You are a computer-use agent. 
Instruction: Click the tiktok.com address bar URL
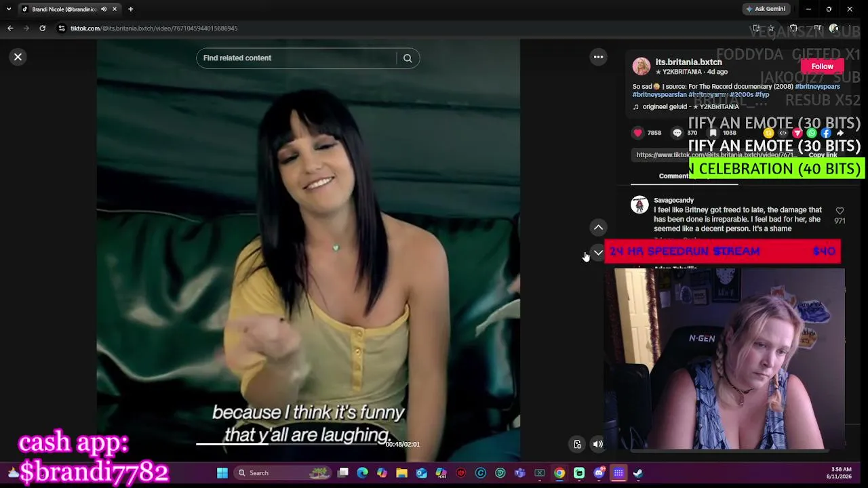(154, 28)
